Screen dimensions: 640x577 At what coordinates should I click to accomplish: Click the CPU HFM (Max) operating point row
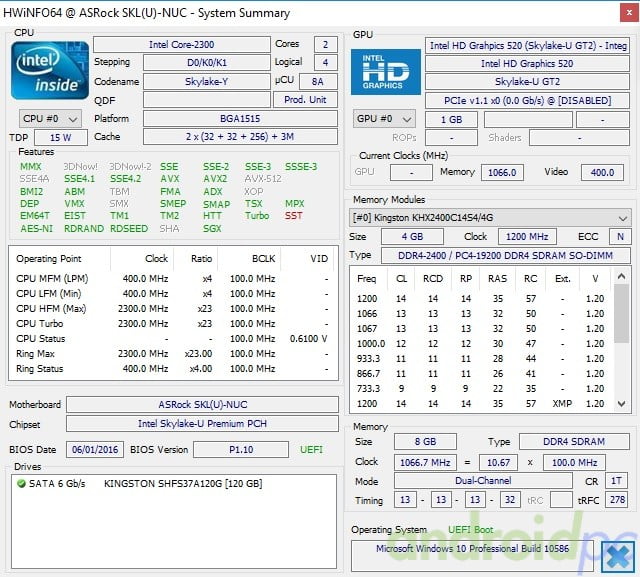(x=172, y=308)
